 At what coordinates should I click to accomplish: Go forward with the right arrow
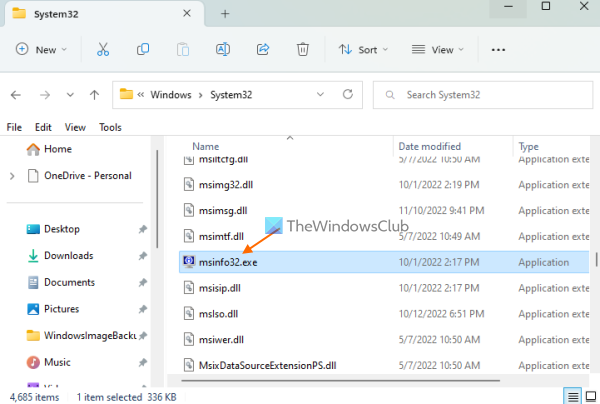pos(45,94)
